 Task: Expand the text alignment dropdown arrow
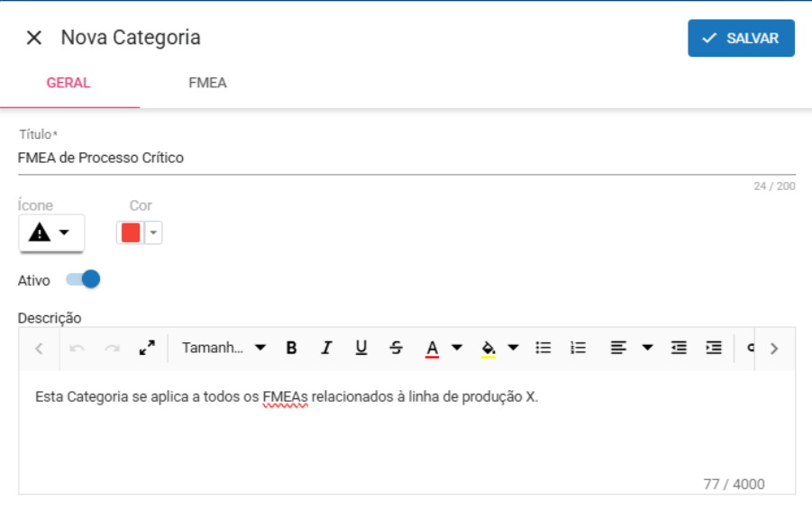647,348
